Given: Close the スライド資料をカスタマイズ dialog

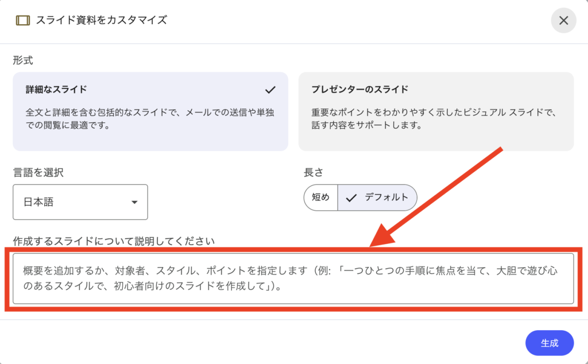Looking at the screenshot, I should point(563,21).
